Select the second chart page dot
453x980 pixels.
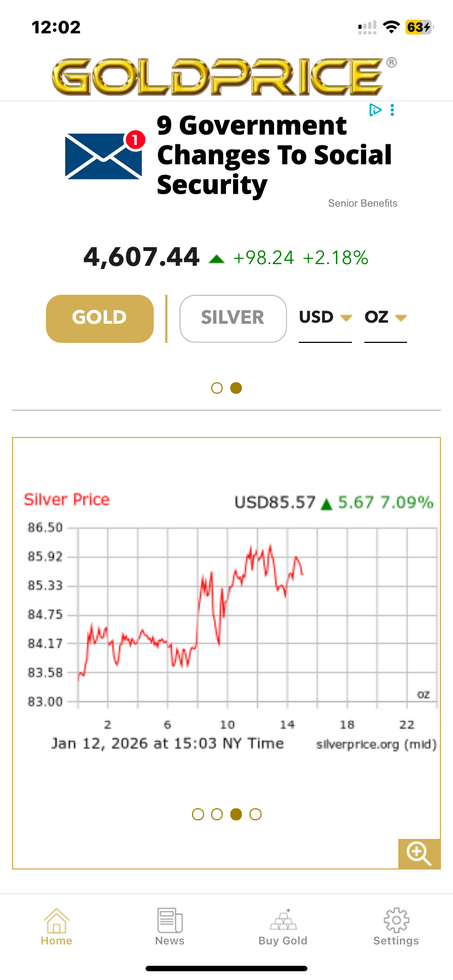(x=217, y=814)
